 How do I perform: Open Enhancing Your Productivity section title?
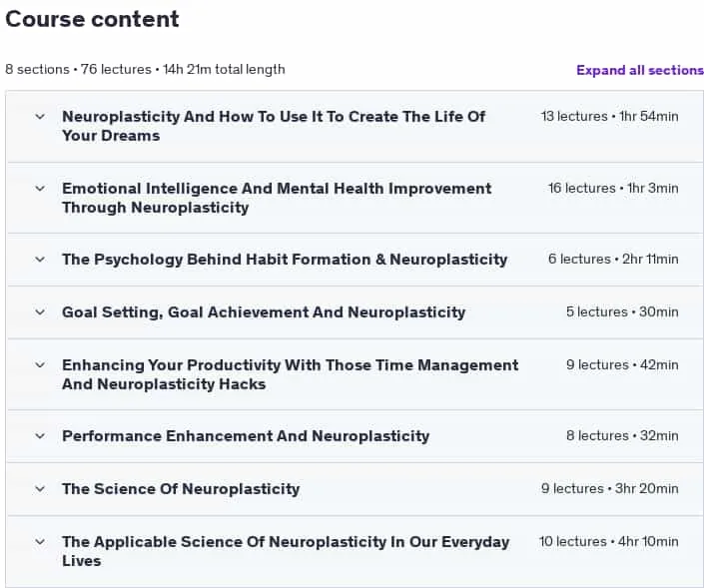(x=290, y=374)
